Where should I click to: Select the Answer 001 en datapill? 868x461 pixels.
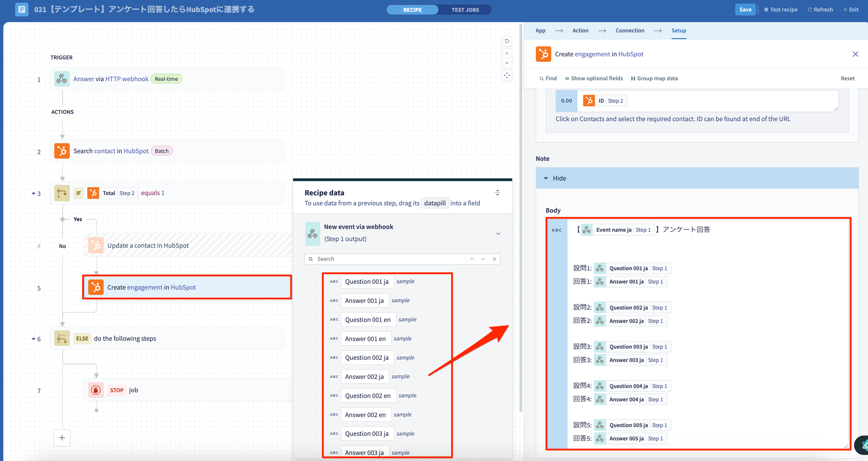[x=366, y=339]
